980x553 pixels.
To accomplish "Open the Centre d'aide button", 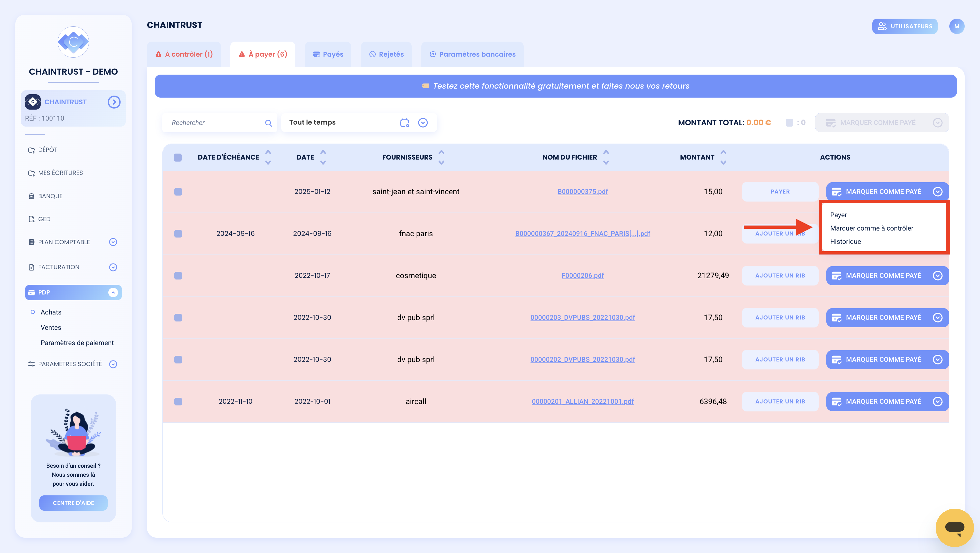I will click(73, 503).
